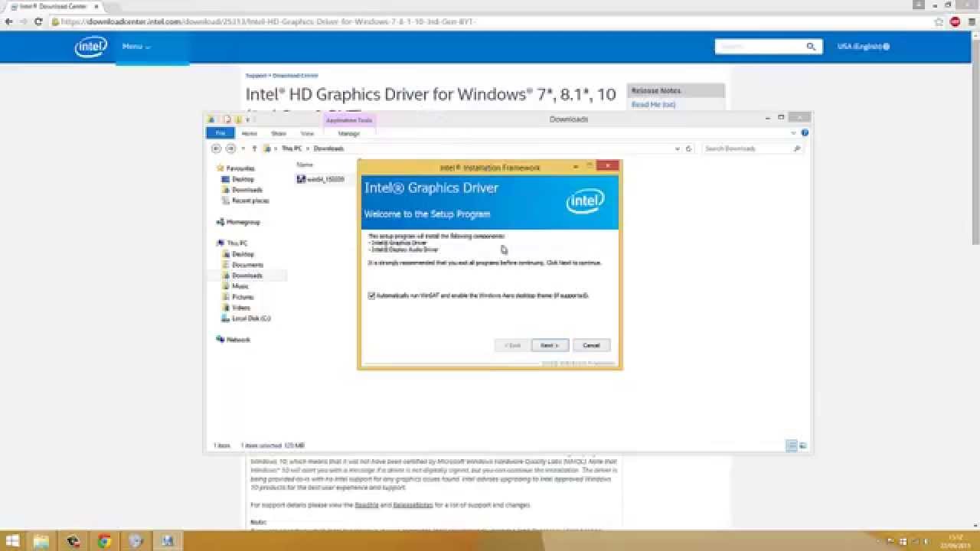Select Network in navigation pane
980x551 pixels.
pos(238,340)
